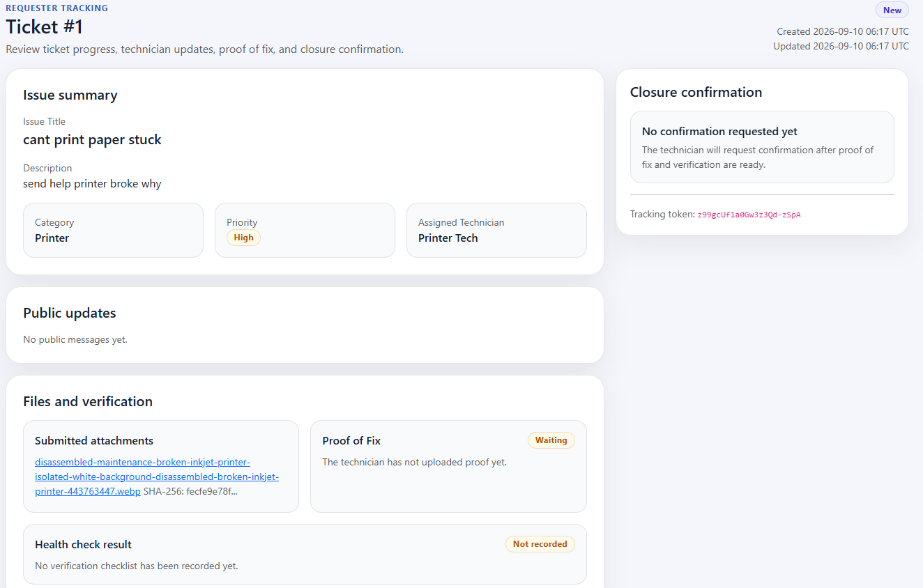
Task: Click 'No verification checklist has been recorded yet.'
Action: tap(137, 566)
